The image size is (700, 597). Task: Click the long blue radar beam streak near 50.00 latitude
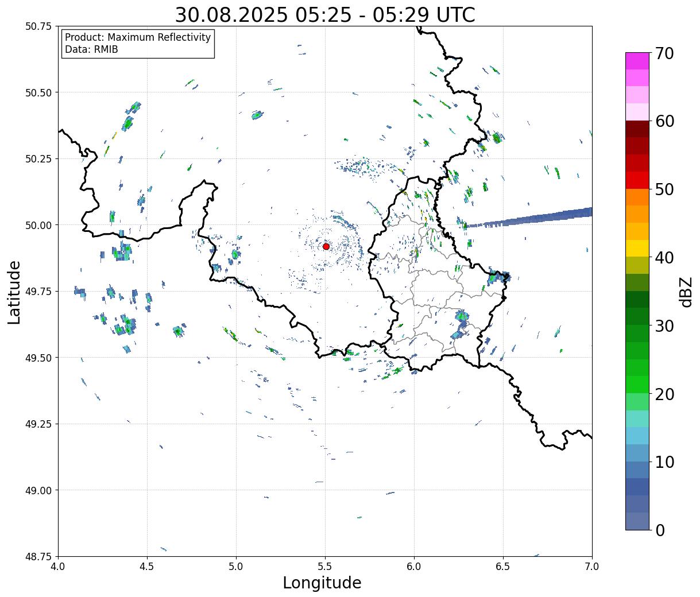coord(528,219)
